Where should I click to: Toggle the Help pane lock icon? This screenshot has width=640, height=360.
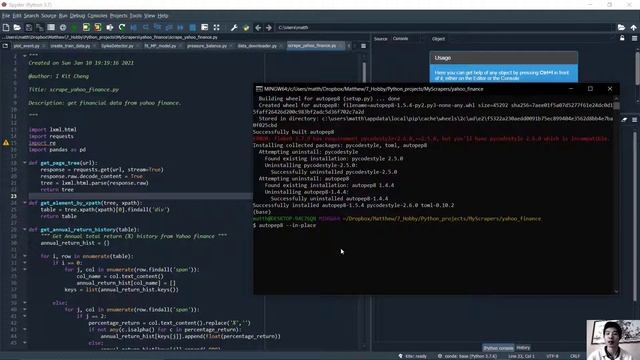tap(622, 38)
